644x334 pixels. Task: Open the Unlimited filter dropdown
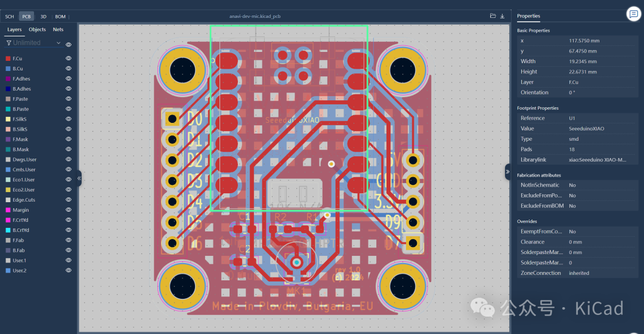click(x=33, y=43)
